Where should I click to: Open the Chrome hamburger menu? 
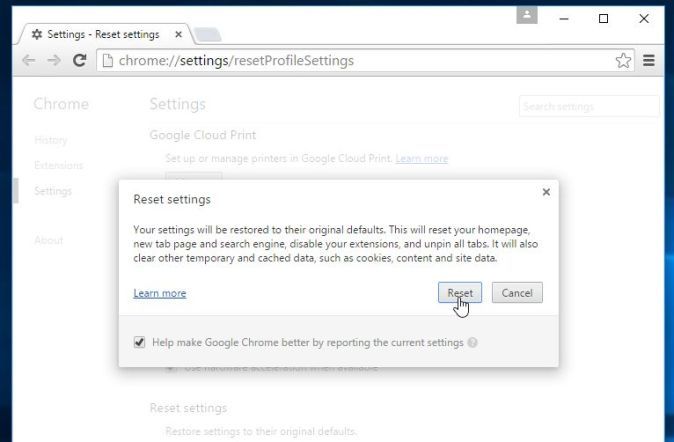click(649, 61)
